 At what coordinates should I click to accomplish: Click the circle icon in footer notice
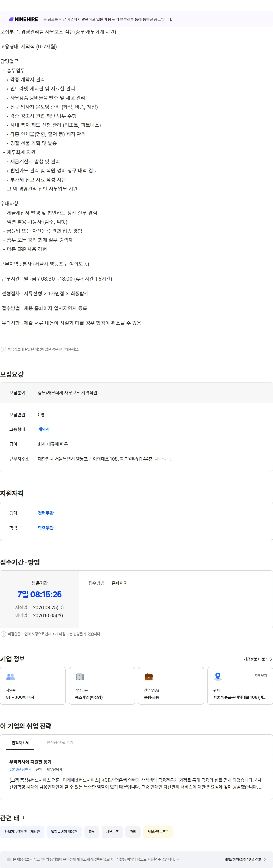pyautogui.click(x=9, y=859)
